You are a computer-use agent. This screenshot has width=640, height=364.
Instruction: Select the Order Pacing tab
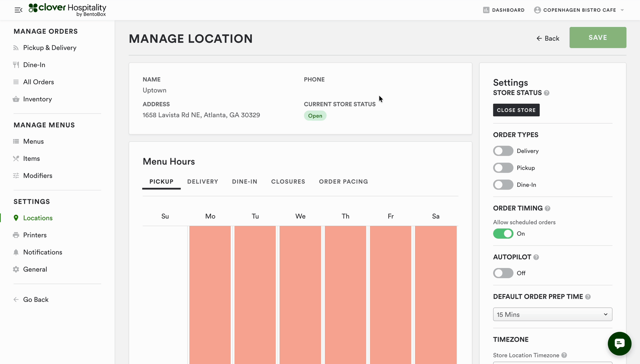pyautogui.click(x=343, y=182)
